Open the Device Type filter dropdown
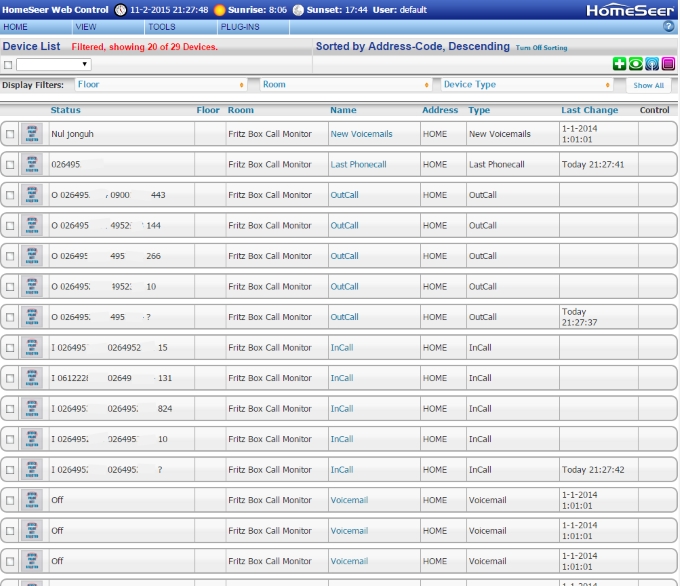Image resolution: width=680 pixels, height=586 pixels. [526, 85]
